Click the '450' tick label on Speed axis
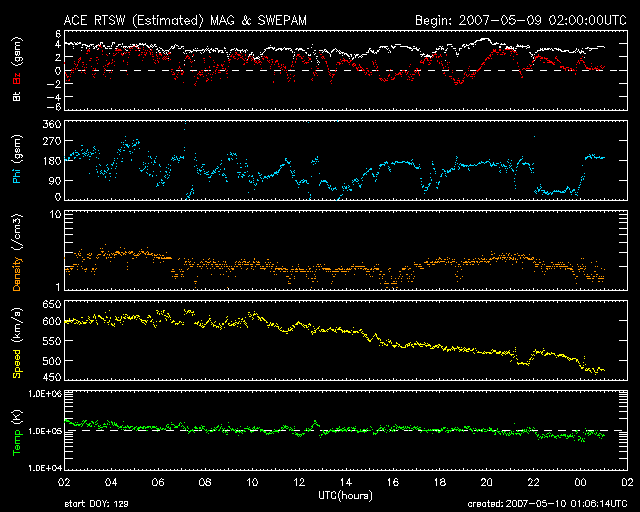The image size is (640, 512). point(52,377)
